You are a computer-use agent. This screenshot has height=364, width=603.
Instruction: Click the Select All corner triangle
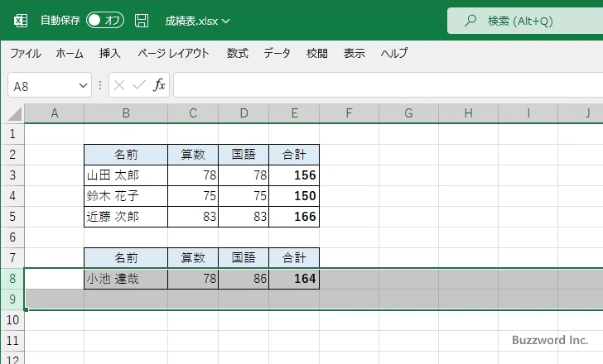(15, 114)
